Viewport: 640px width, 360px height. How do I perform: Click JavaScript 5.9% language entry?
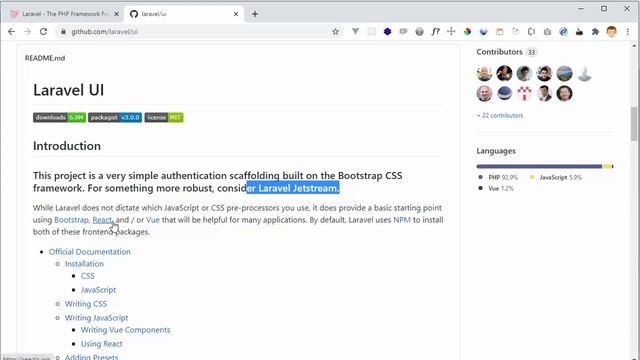(x=556, y=178)
